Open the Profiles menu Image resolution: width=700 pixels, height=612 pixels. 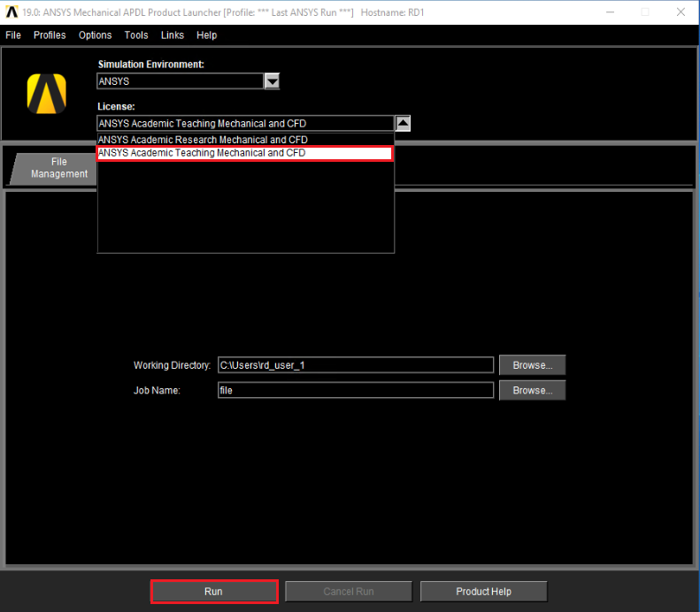coord(50,35)
